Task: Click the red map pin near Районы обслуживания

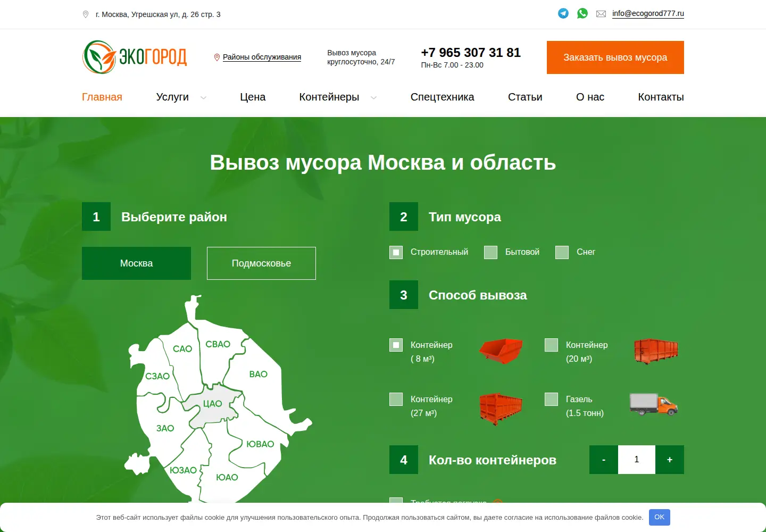Action: click(x=217, y=57)
